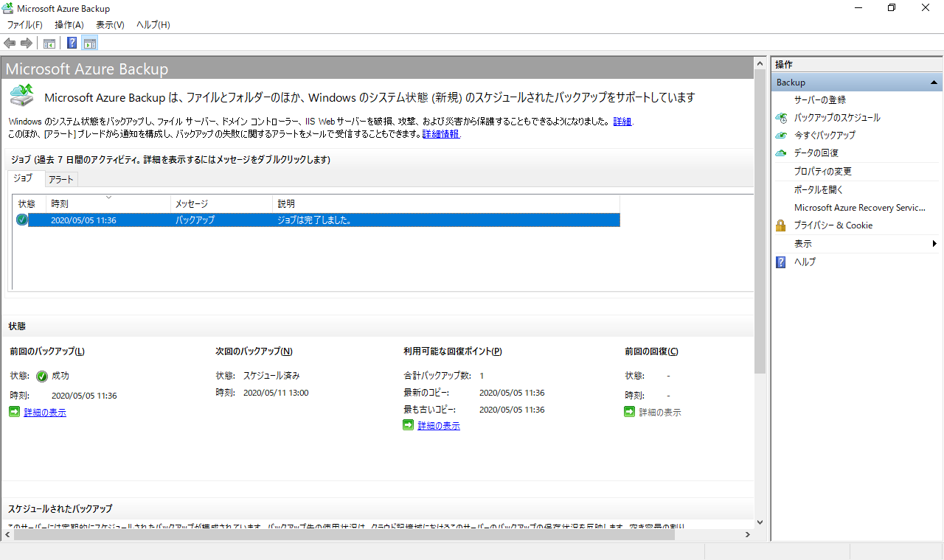Click ヘルプ in the actions pane
944x560 pixels.
805,262
